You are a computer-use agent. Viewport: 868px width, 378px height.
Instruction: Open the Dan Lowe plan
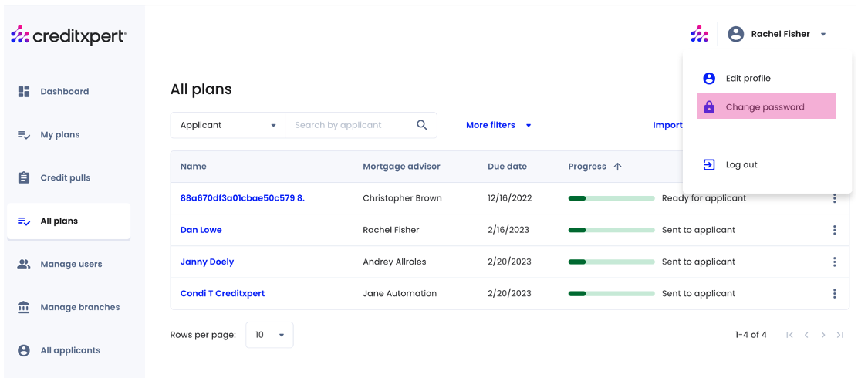201,230
